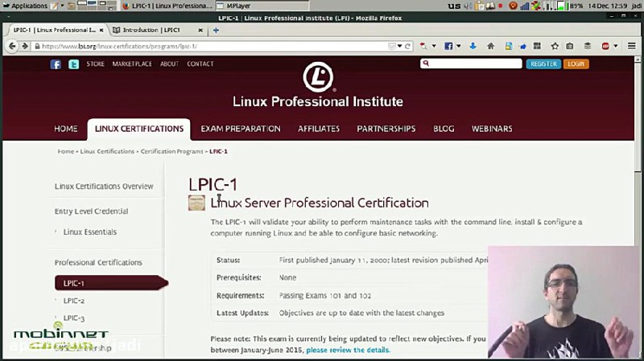Open Linux Essentials in the sidebar

coord(90,232)
